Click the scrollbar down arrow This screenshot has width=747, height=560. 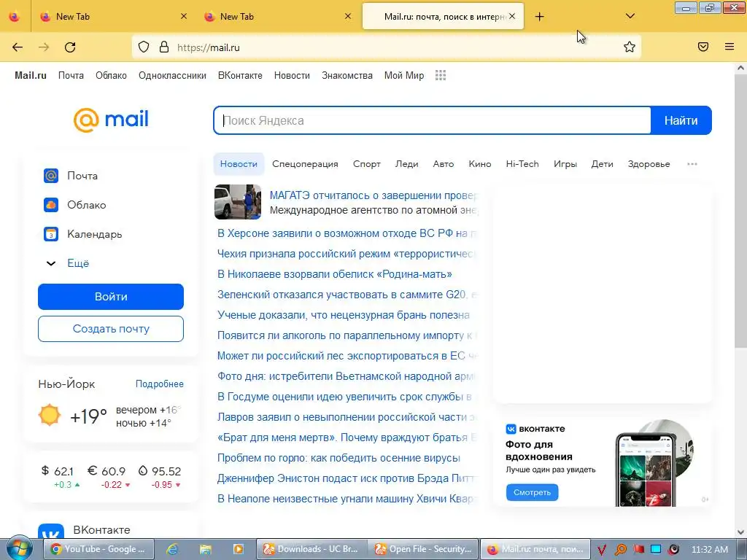(740, 532)
